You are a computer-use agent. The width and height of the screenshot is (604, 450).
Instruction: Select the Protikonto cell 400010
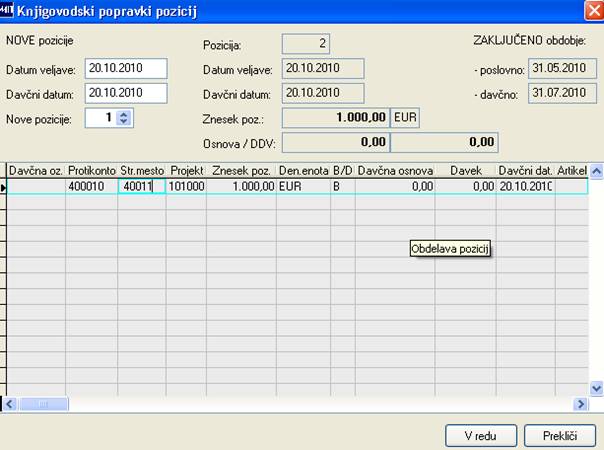pos(92,187)
